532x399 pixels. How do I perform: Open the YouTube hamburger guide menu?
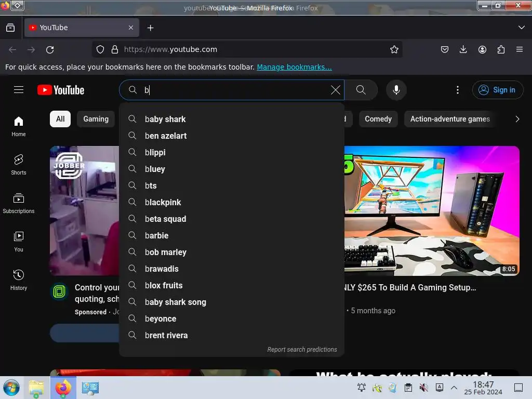click(x=19, y=90)
